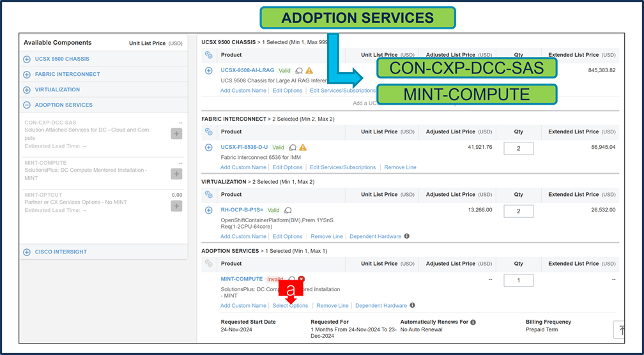Add MINT-OPTOUT using its plus button

pos(176,206)
